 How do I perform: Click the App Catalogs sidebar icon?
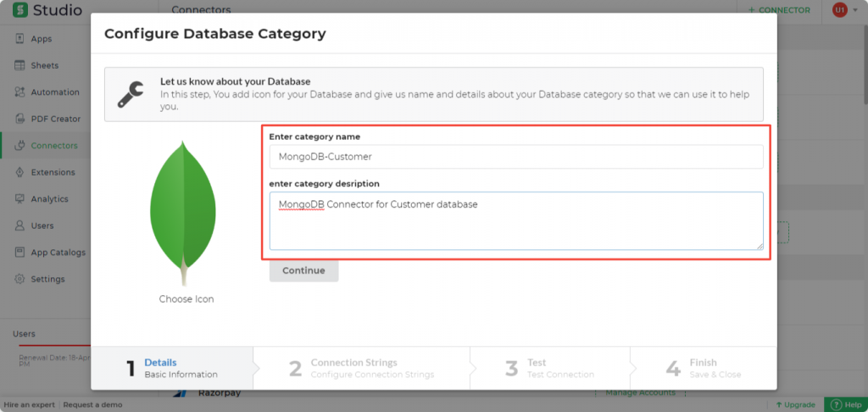(19, 253)
